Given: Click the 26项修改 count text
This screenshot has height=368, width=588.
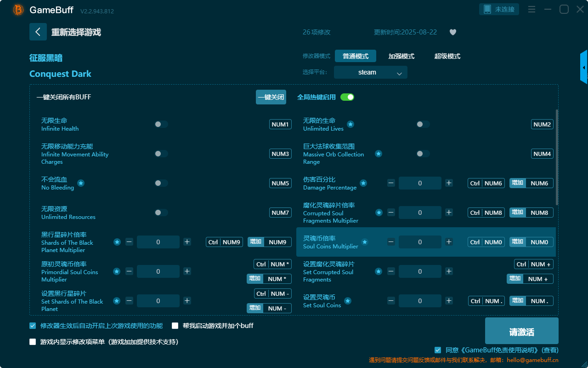Looking at the screenshot, I should [x=317, y=32].
